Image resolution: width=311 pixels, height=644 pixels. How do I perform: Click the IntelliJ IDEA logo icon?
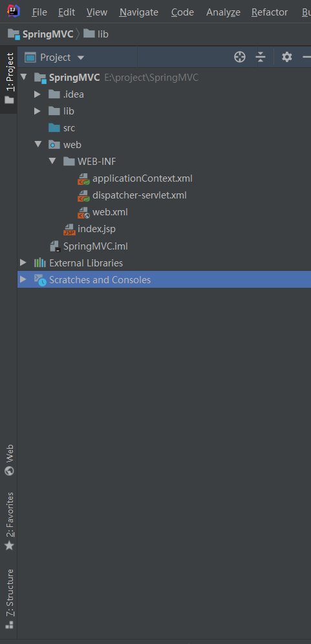(x=14, y=11)
